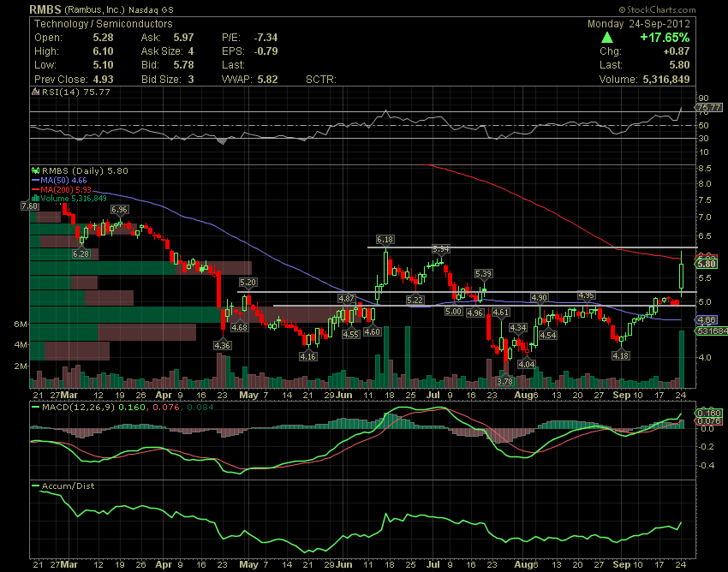
Task: Click the +17.65% percent change value
Action: click(665, 37)
